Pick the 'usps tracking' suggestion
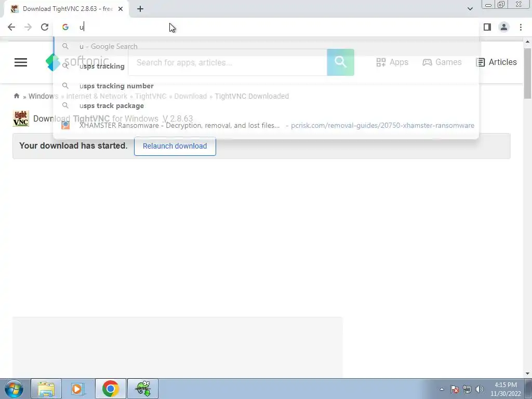Viewport: 532px width, 399px height. (267, 66)
